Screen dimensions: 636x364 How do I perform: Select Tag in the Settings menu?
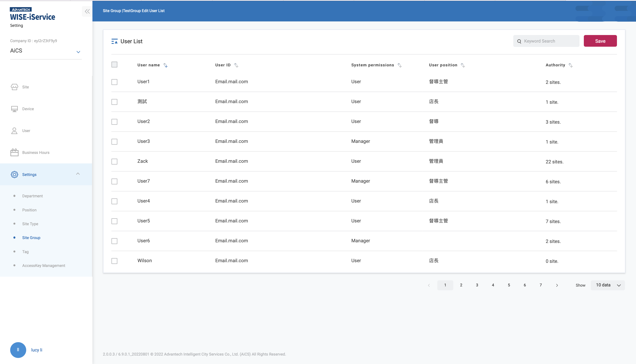[25, 252]
